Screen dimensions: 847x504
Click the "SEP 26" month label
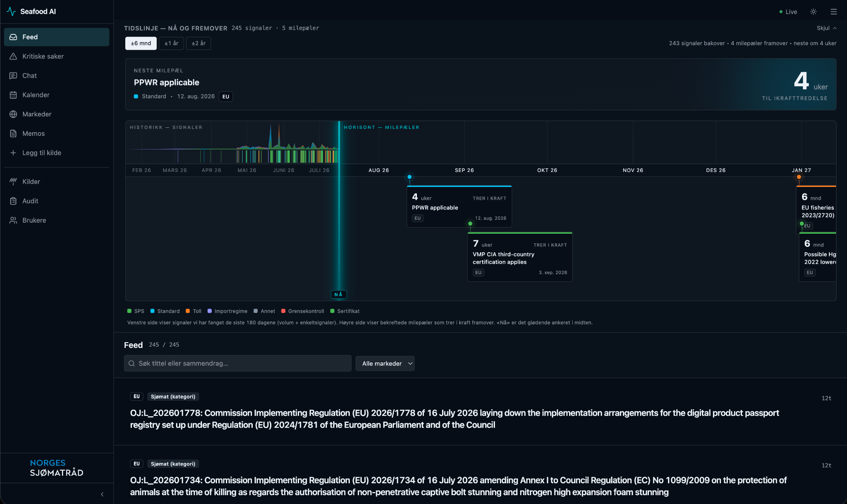[x=465, y=170]
